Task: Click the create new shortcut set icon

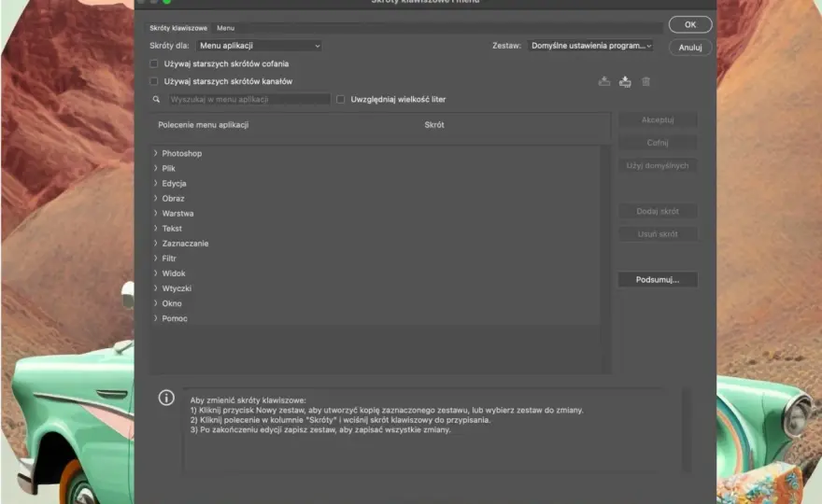Action: click(x=625, y=81)
